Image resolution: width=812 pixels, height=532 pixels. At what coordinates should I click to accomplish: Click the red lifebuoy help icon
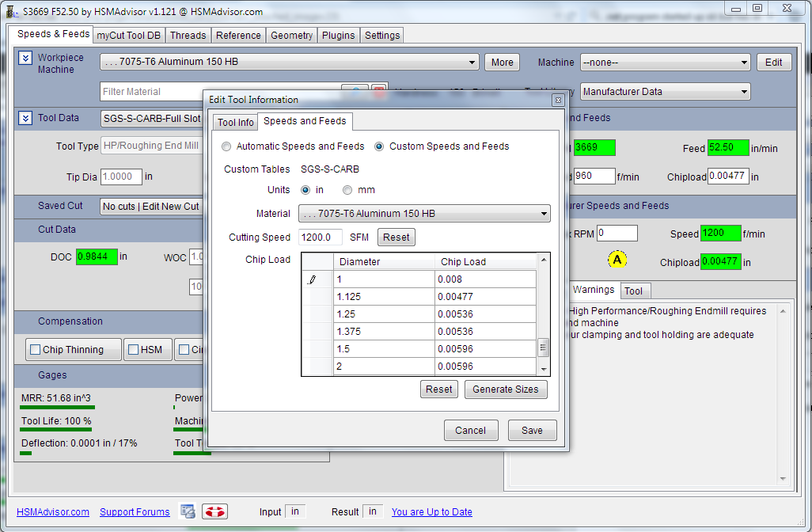pyautogui.click(x=214, y=511)
